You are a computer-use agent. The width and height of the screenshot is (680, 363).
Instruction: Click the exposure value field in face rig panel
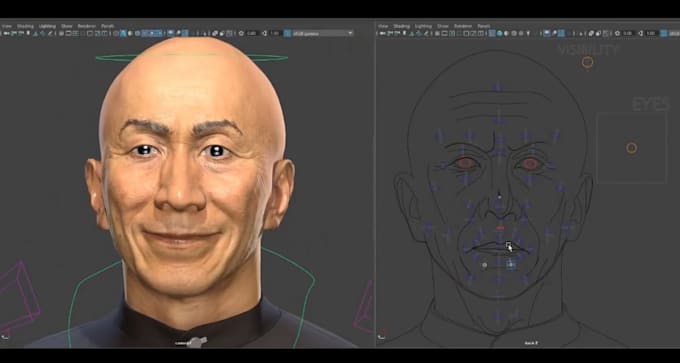[x=628, y=33]
